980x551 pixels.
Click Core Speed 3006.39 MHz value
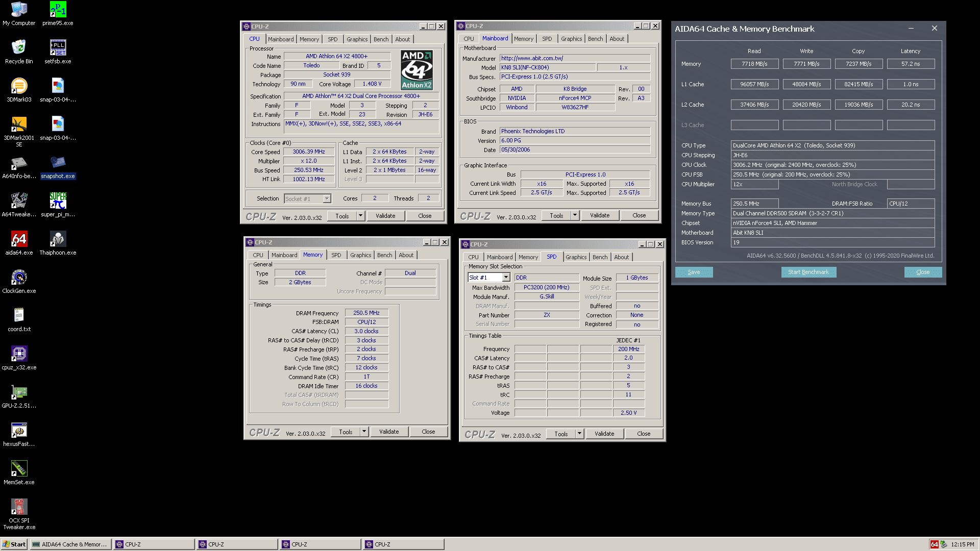[x=309, y=152]
